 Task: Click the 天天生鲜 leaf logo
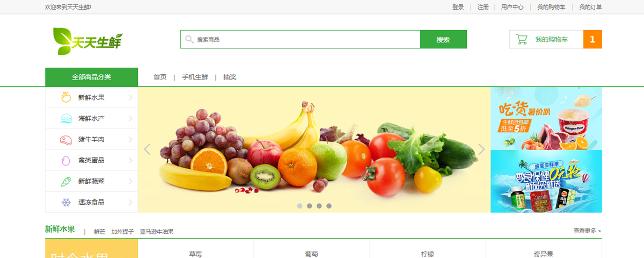point(88,41)
